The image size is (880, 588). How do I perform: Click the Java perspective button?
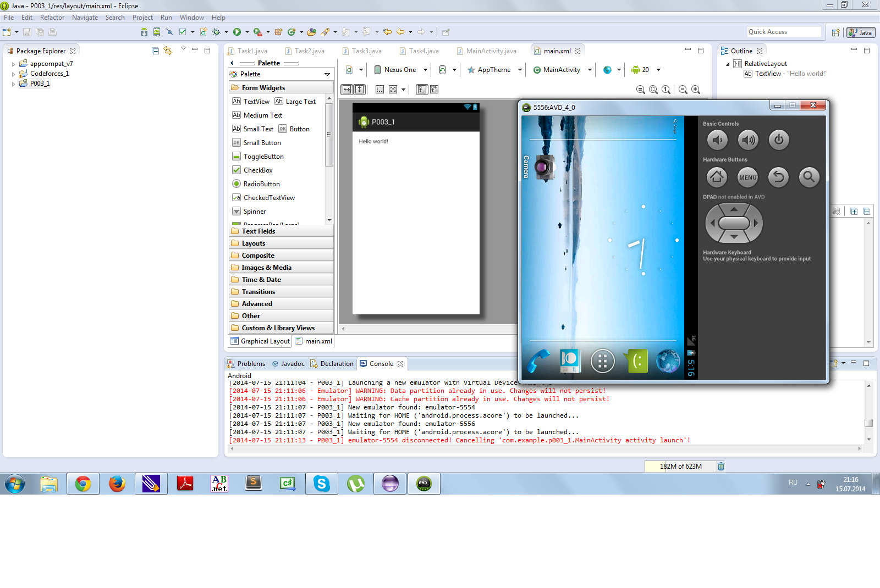pyautogui.click(x=861, y=32)
